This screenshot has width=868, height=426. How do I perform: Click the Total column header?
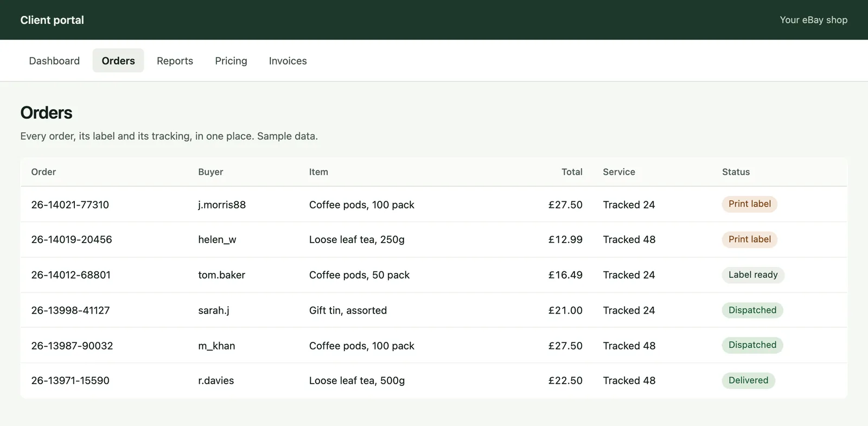pyautogui.click(x=572, y=172)
